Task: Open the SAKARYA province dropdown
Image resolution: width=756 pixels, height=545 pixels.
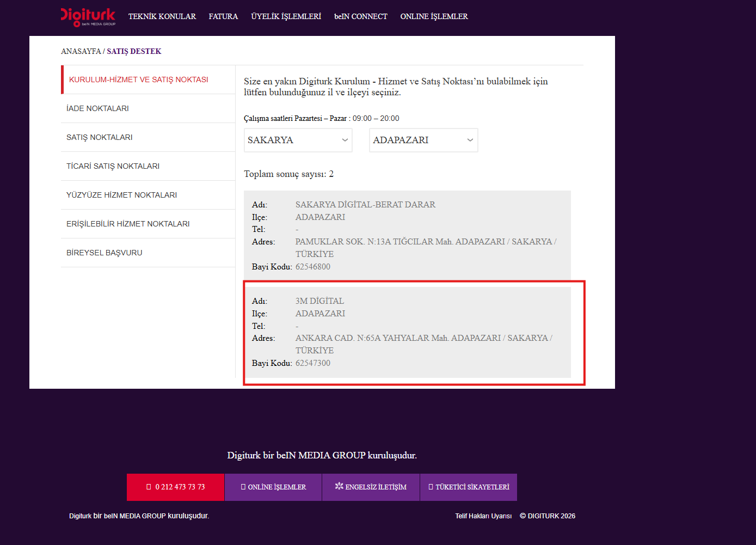Action: tap(298, 140)
